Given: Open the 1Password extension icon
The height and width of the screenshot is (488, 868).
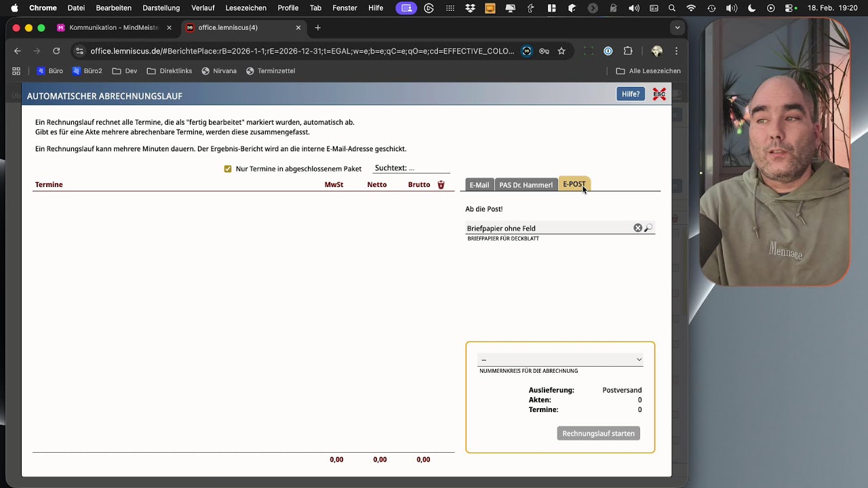Looking at the screenshot, I should click(608, 51).
